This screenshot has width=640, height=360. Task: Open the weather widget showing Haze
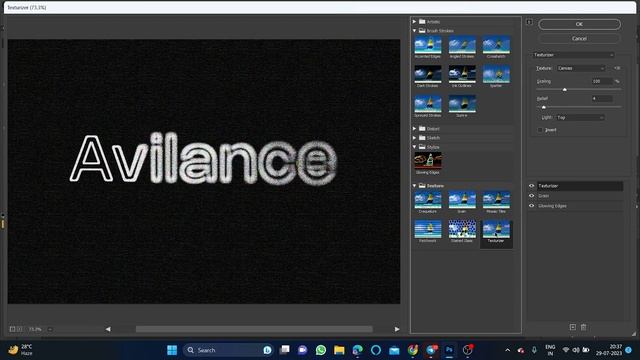pyautogui.click(x=21, y=350)
